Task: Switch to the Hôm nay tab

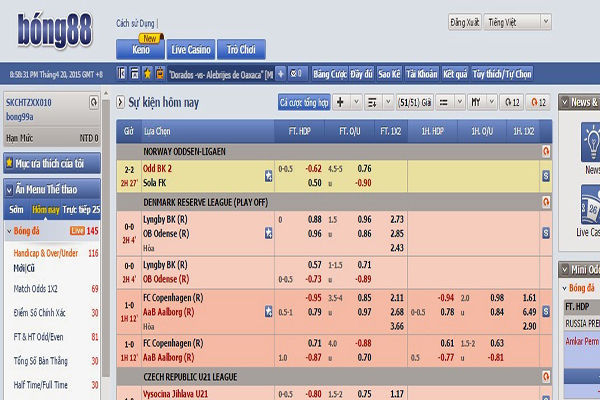Action: tap(46, 209)
